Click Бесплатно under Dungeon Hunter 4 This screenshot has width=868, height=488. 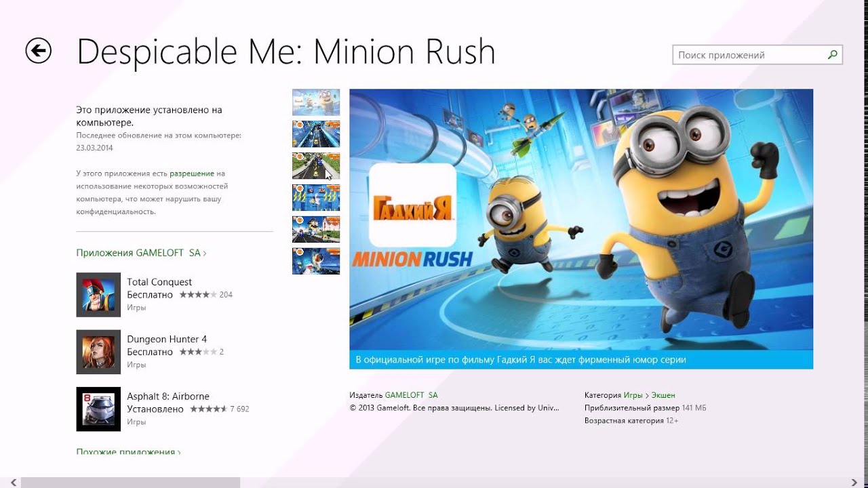150,352
